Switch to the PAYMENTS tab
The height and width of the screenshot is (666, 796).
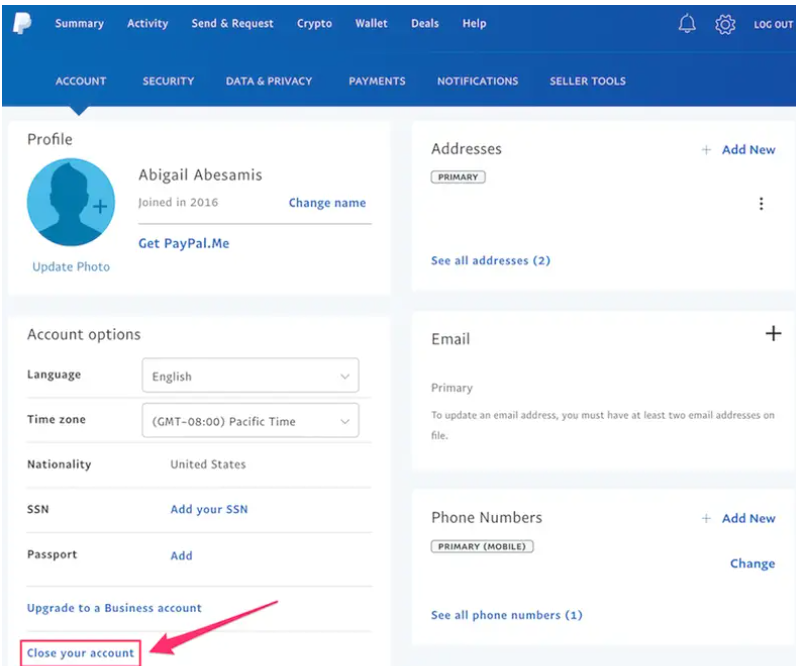click(377, 81)
